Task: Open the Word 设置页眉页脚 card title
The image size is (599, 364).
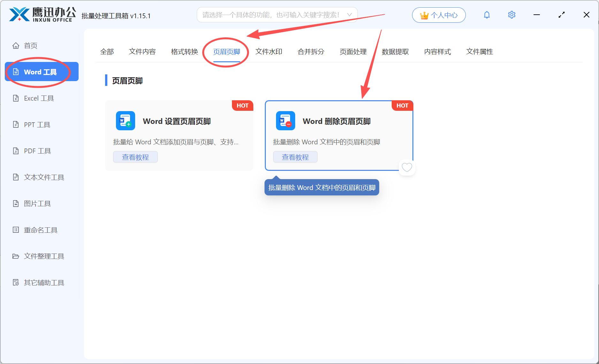Action: [177, 121]
